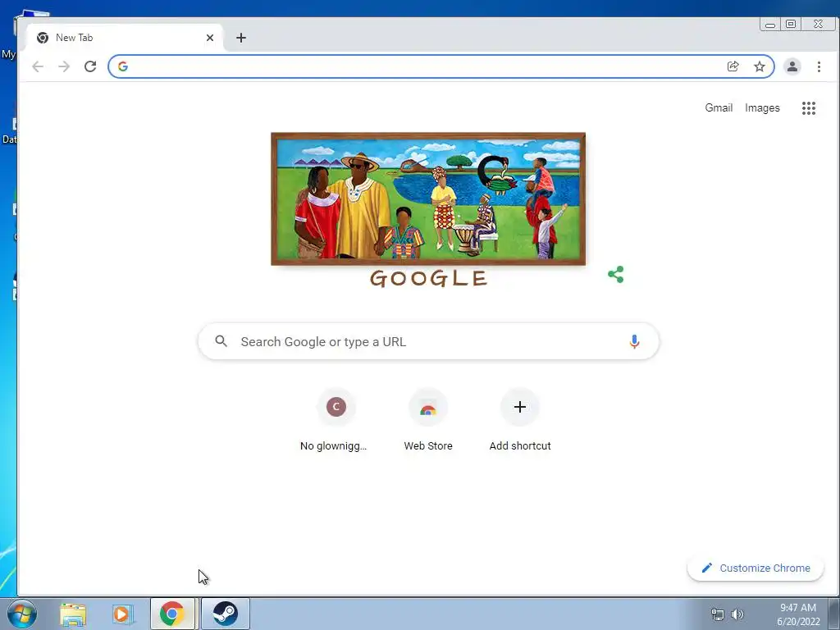The height and width of the screenshot is (630, 840).
Task: Click the Search Google or type a URL box
Action: tap(428, 341)
